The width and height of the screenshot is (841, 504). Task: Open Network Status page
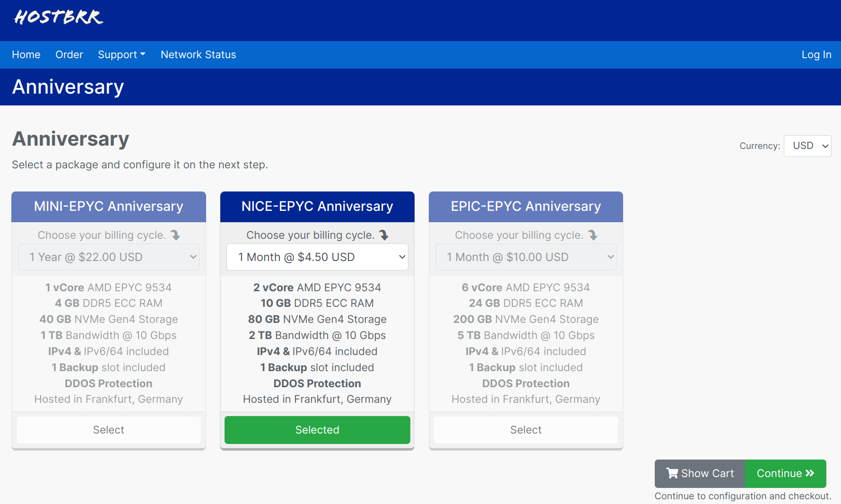point(199,55)
